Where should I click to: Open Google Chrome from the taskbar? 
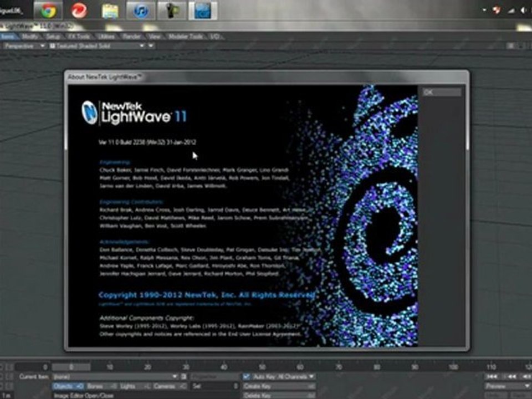click(48, 10)
